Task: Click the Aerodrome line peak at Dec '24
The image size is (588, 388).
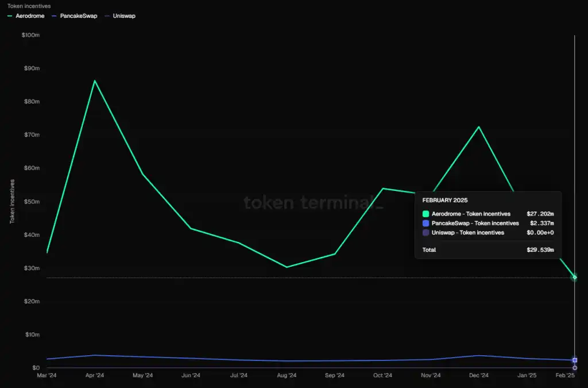Action: [478, 127]
